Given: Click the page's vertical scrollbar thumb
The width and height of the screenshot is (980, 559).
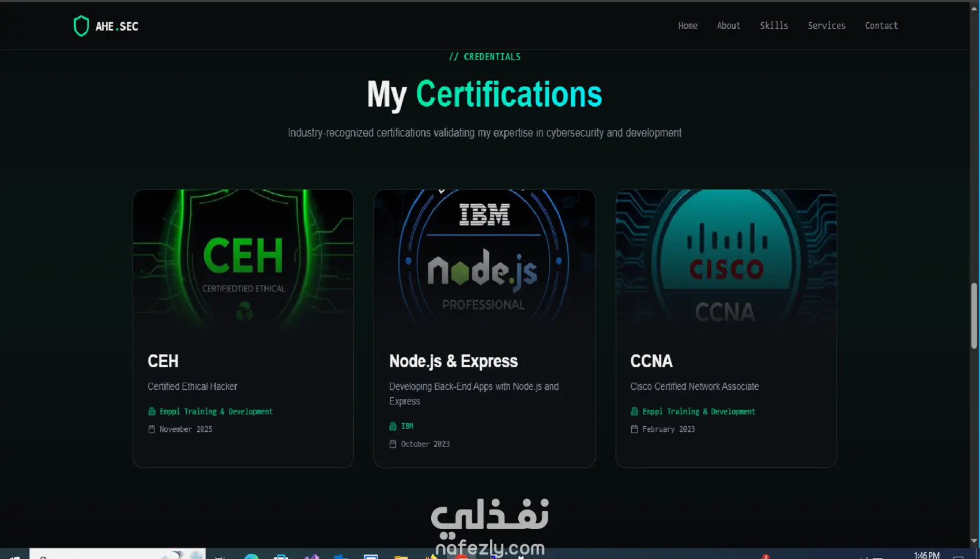Looking at the screenshot, I should (x=974, y=316).
